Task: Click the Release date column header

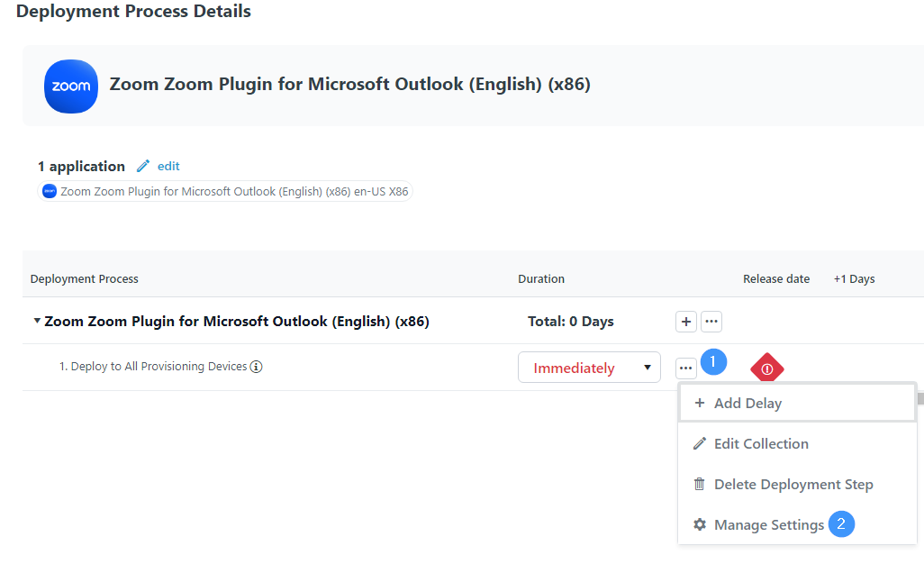Action: coord(775,278)
